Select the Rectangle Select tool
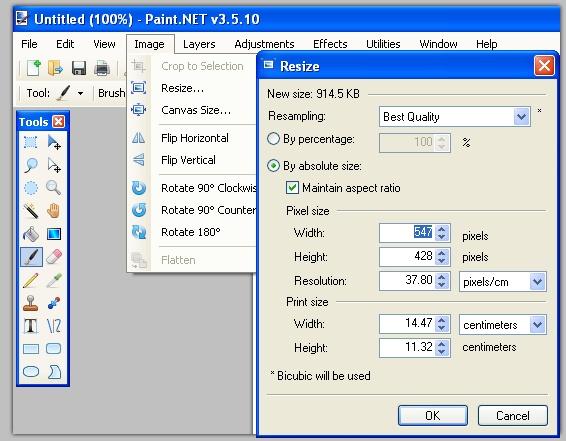The width and height of the screenshot is (566, 441). click(31, 142)
